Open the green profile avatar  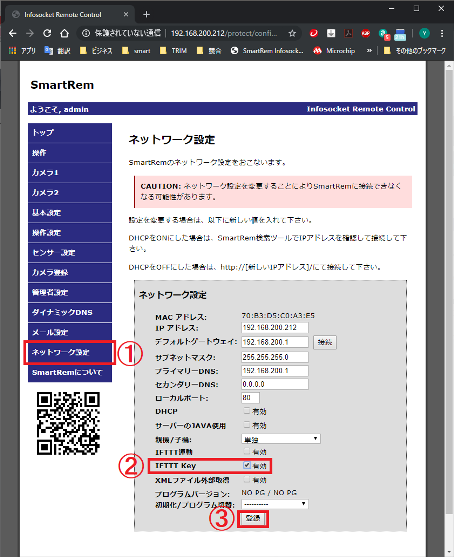pyautogui.click(x=424, y=33)
